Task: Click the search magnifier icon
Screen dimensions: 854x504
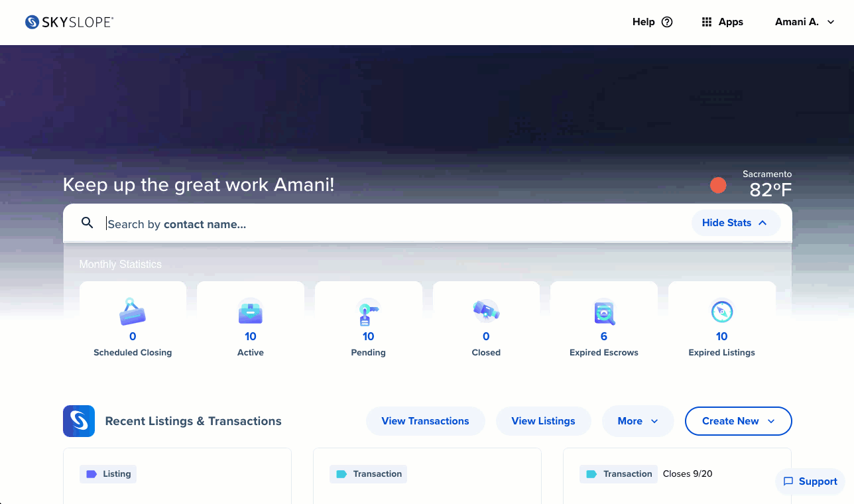Action: click(x=87, y=223)
